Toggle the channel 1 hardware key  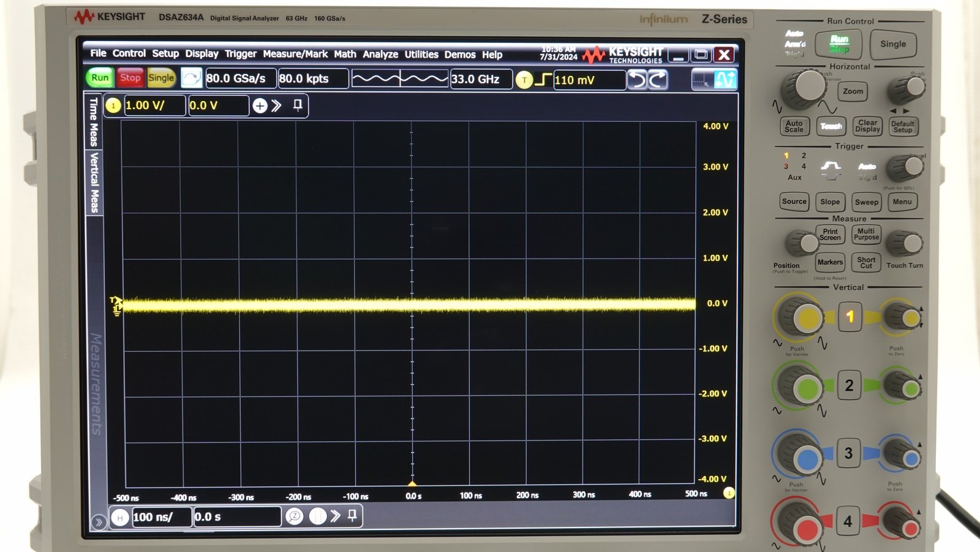(x=850, y=317)
